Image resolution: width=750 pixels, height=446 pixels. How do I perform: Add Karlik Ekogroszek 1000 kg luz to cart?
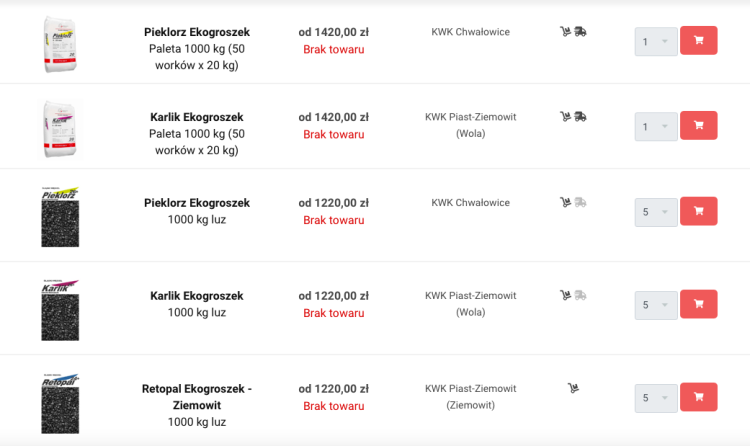(698, 304)
